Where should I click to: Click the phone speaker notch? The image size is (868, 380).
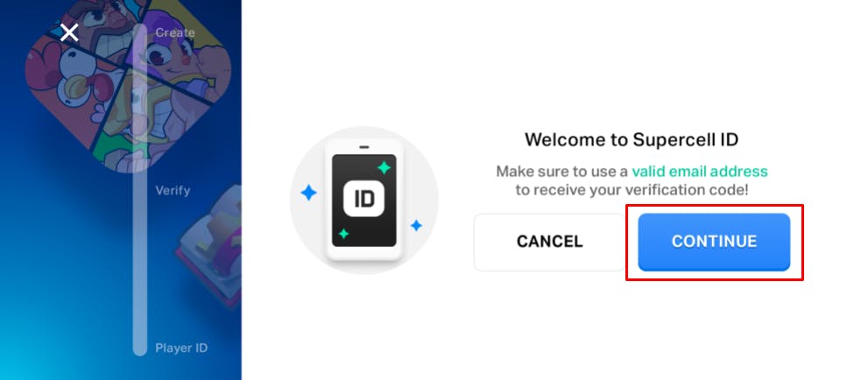363,147
